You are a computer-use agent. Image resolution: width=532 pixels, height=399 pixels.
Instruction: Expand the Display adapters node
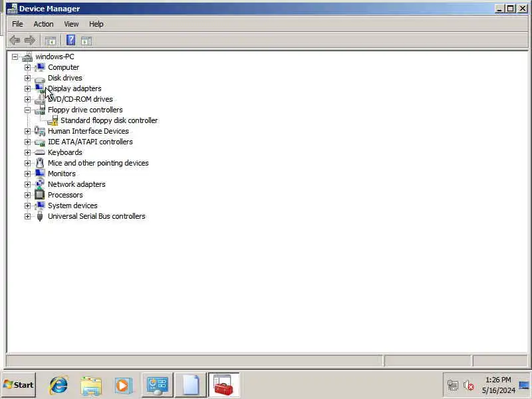27,88
